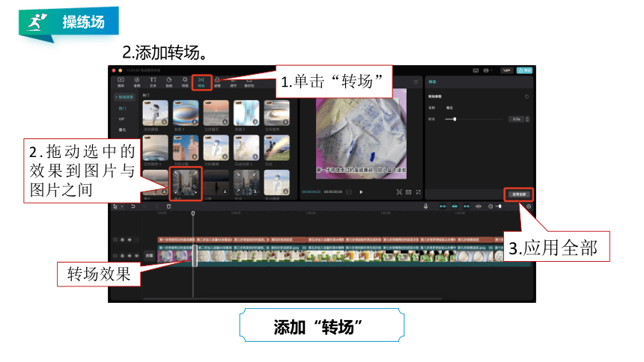The height and width of the screenshot is (362, 644).
Task: Click the 封面 (Cover) button
Action: point(150,256)
